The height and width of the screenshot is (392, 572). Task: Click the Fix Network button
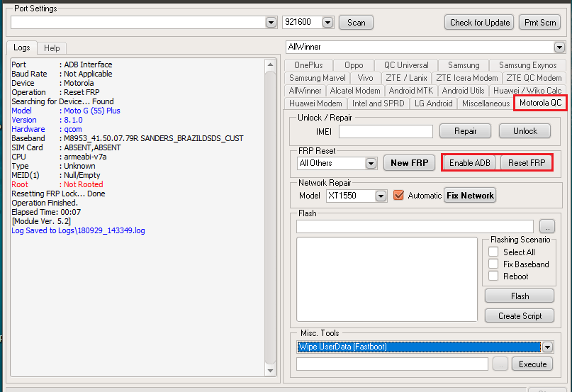pyautogui.click(x=470, y=195)
